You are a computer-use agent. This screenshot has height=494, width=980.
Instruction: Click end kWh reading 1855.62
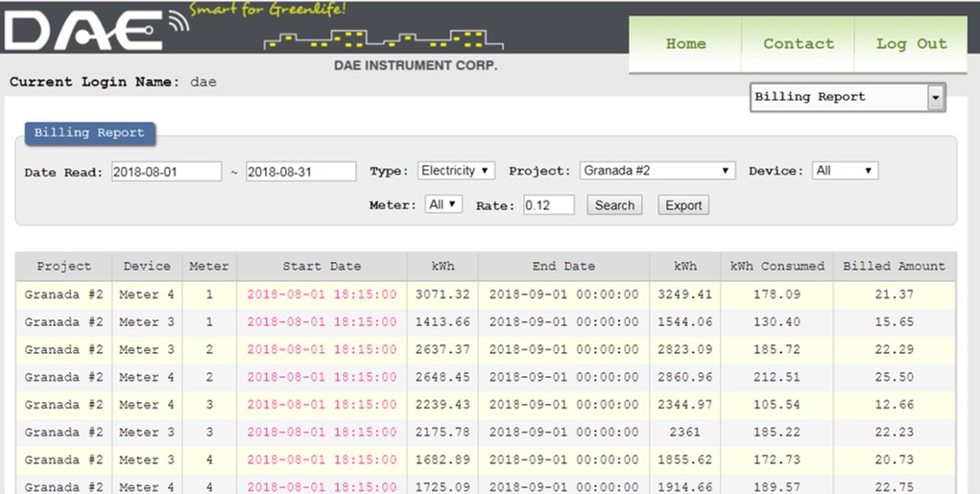click(x=685, y=459)
